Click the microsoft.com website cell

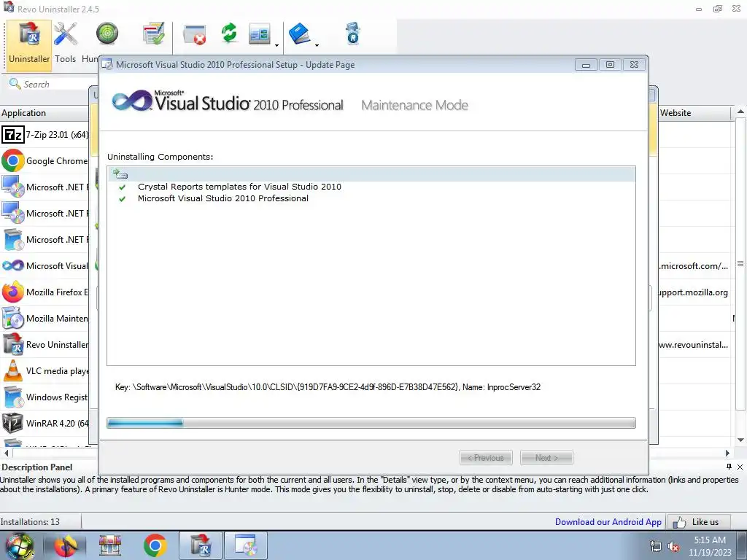693,265
